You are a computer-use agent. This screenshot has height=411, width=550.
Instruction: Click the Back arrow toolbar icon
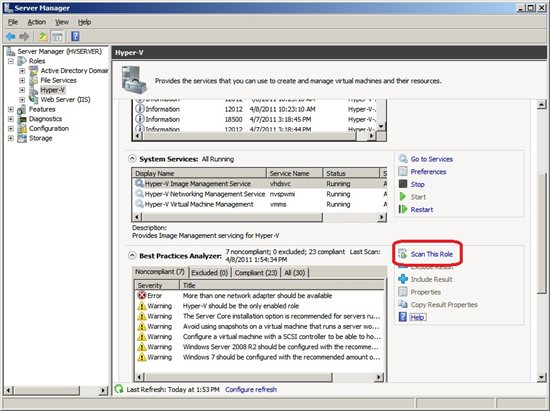[10, 36]
